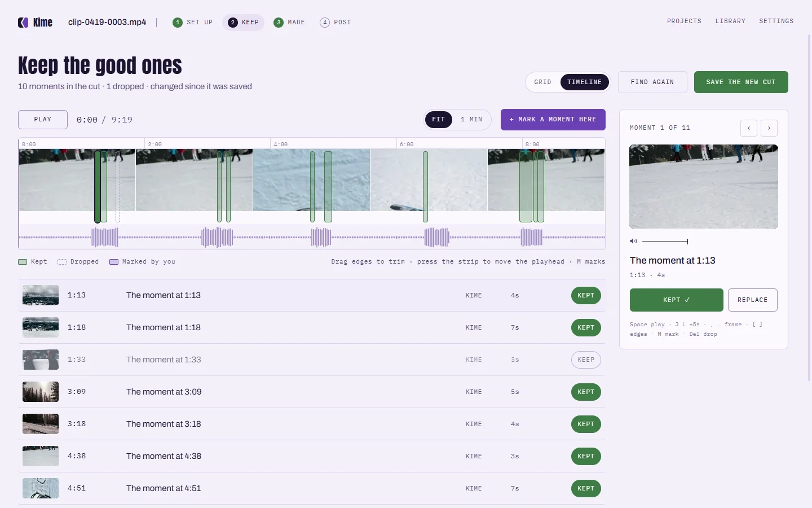This screenshot has width=812, height=508.
Task: Switch to Timeline view
Action: coord(585,82)
